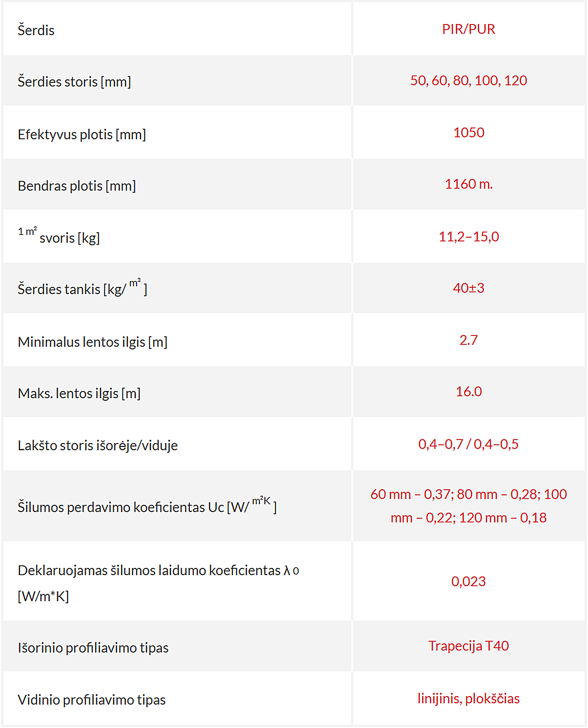The image size is (588, 728).
Task: Select the PIR/PUR value cell
Action: click(x=468, y=29)
